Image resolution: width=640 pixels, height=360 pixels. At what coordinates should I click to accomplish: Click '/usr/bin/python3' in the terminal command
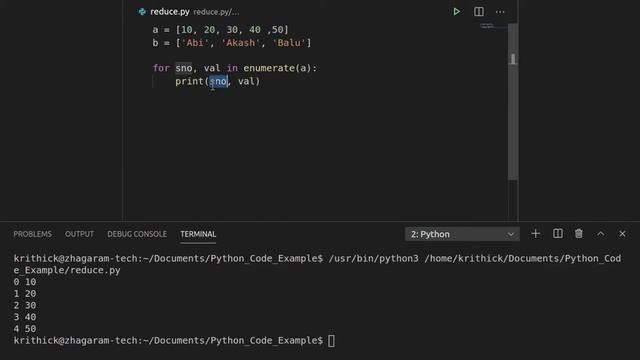tap(373, 259)
